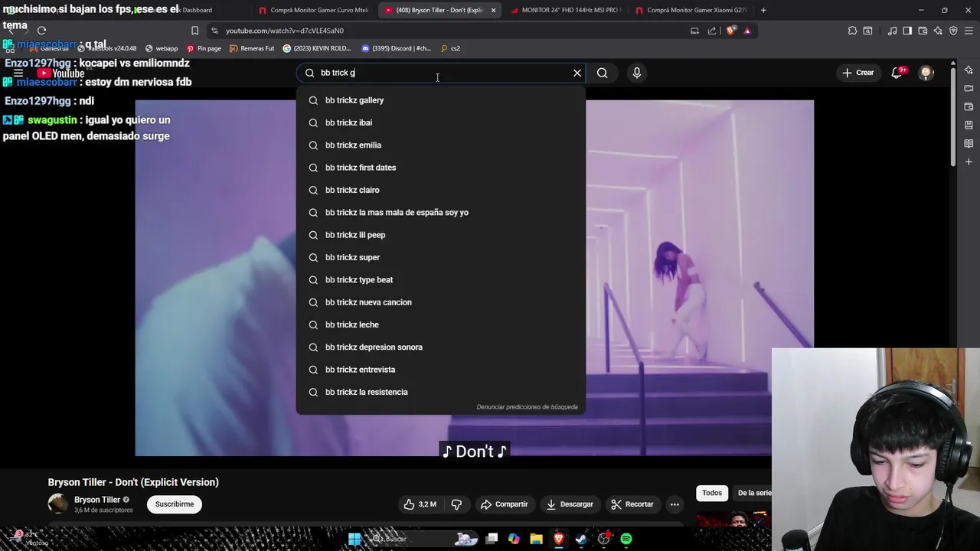Click the Recortar clip button
980x551 pixels.
click(632, 504)
